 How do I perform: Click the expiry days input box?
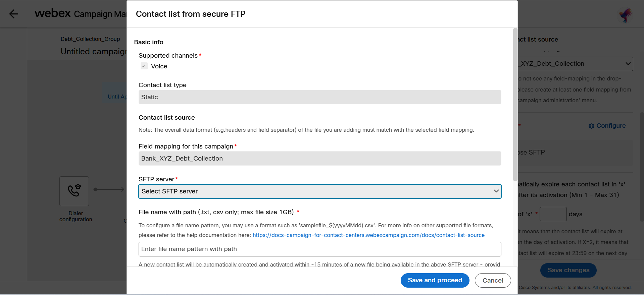553,214
